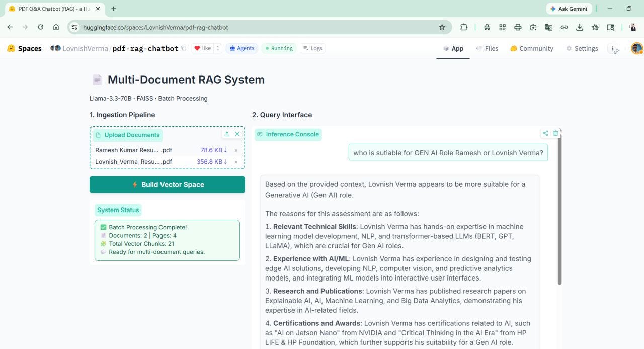The width and height of the screenshot is (644, 349).
Task: Copy the pdf-rag-chatbot space name icon
Action: (184, 48)
